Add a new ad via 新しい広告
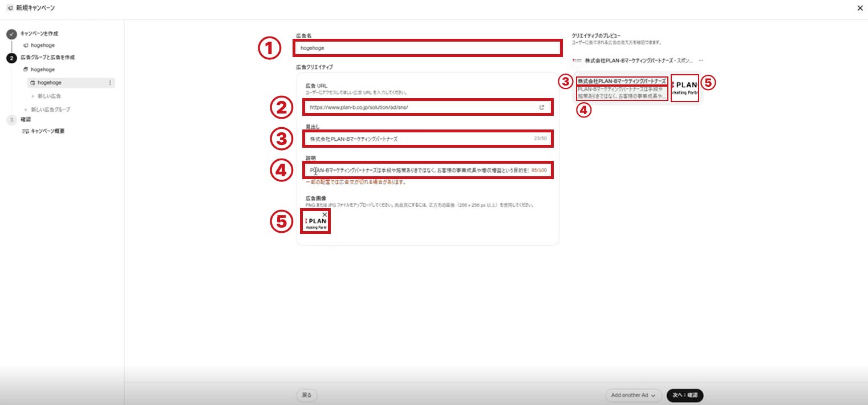The image size is (868, 405). pyautogui.click(x=46, y=96)
